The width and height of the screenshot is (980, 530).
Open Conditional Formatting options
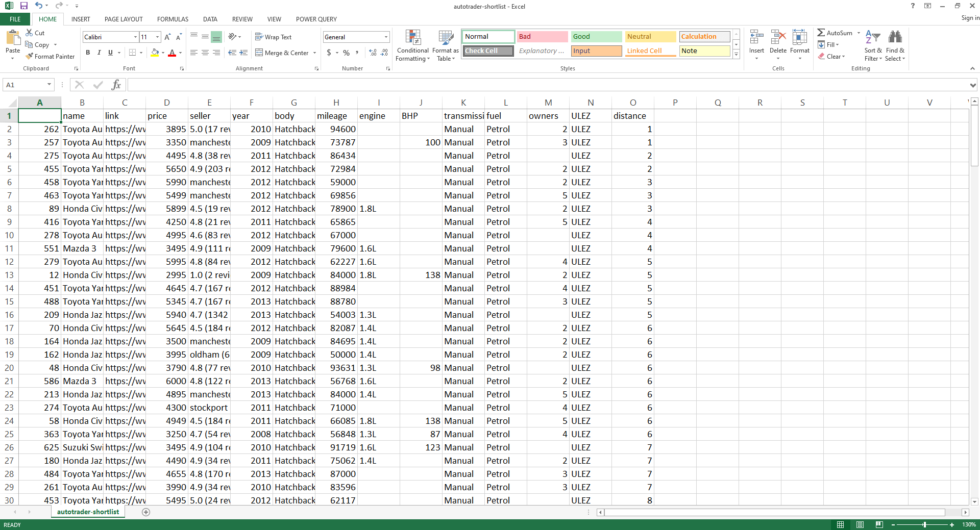412,45
